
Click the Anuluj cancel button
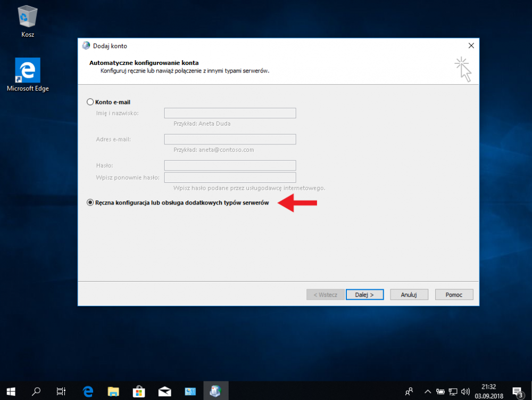point(409,295)
